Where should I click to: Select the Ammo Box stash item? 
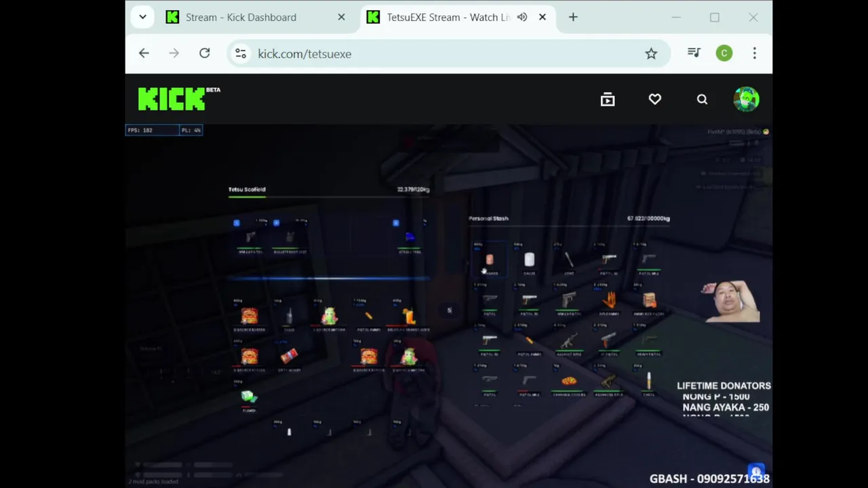click(649, 300)
